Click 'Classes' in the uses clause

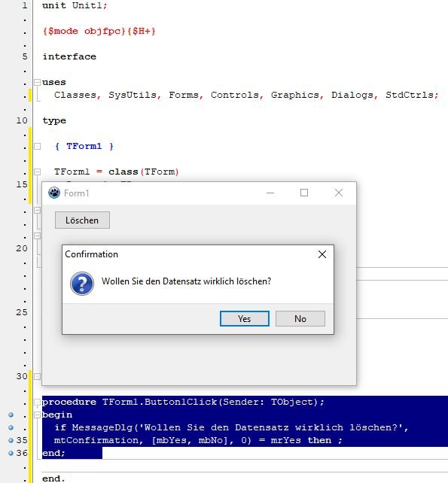(75, 95)
